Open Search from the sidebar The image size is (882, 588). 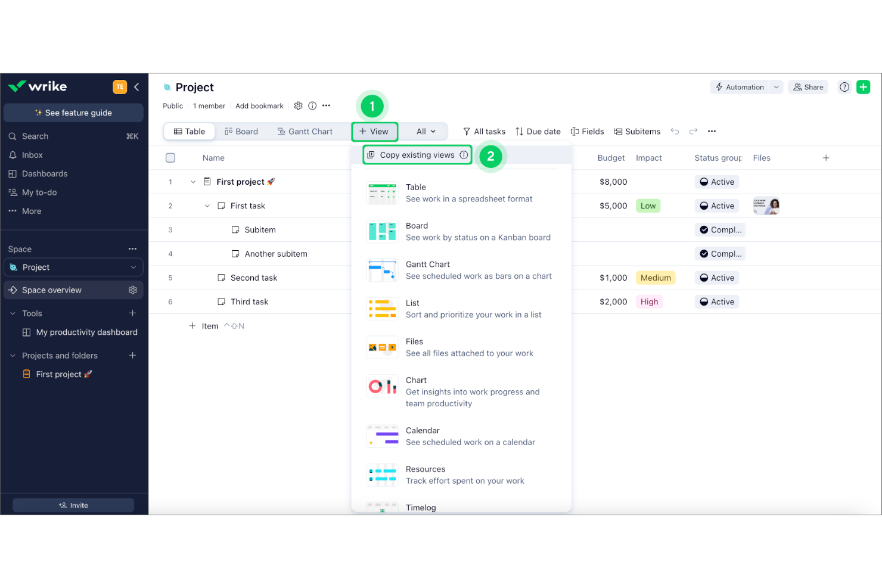click(x=35, y=136)
